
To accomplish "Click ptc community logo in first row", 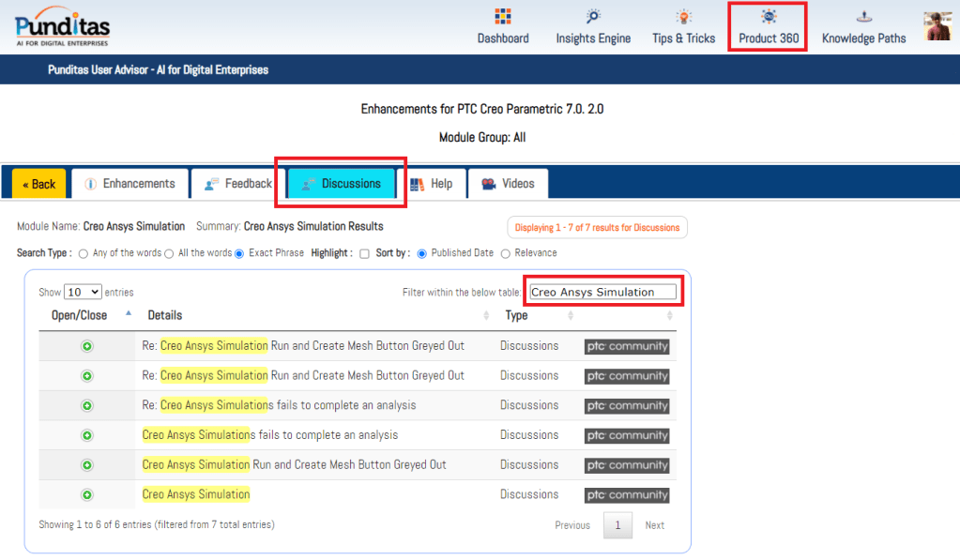I will pyautogui.click(x=626, y=346).
